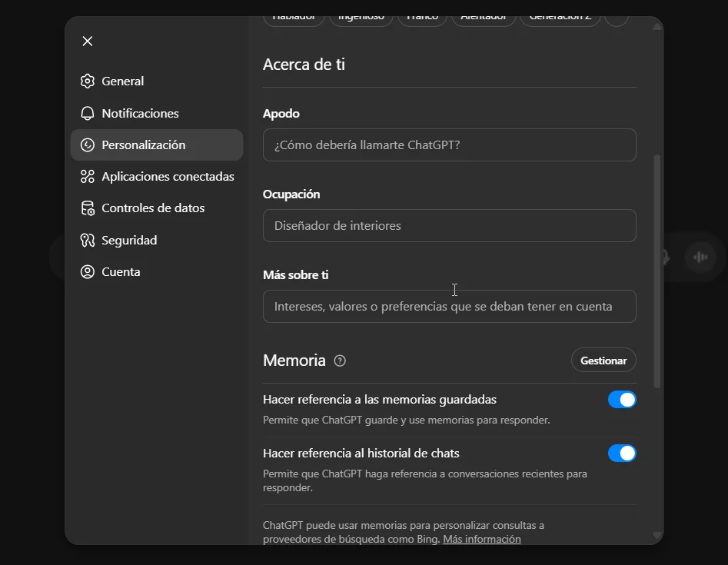This screenshot has height=565, width=728.
Task: Disable referencing saved memories toggle
Action: [622, 399]
